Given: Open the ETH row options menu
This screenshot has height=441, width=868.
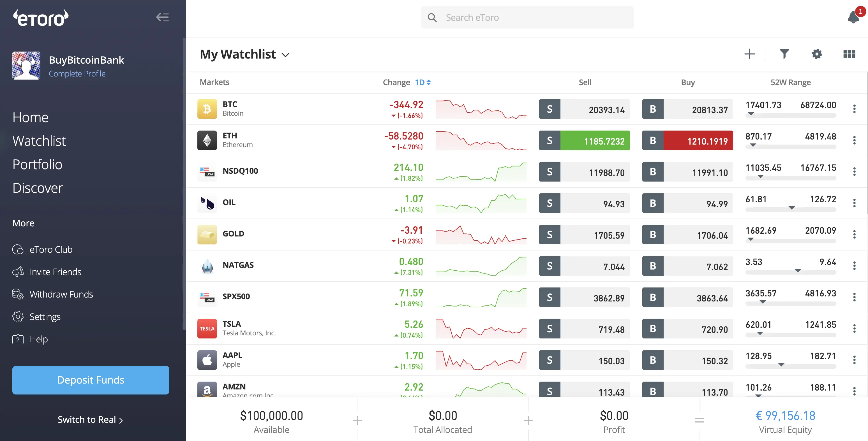Looking at the screenshot, I should point(854,140).
